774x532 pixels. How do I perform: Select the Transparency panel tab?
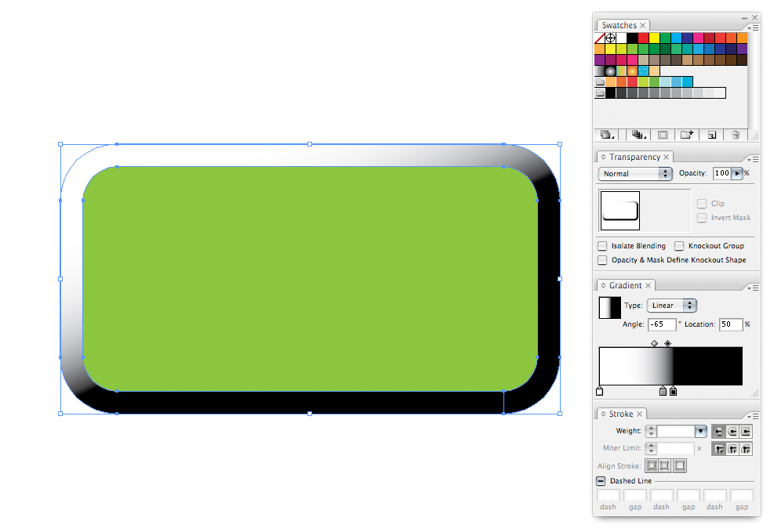coord(634,157)
